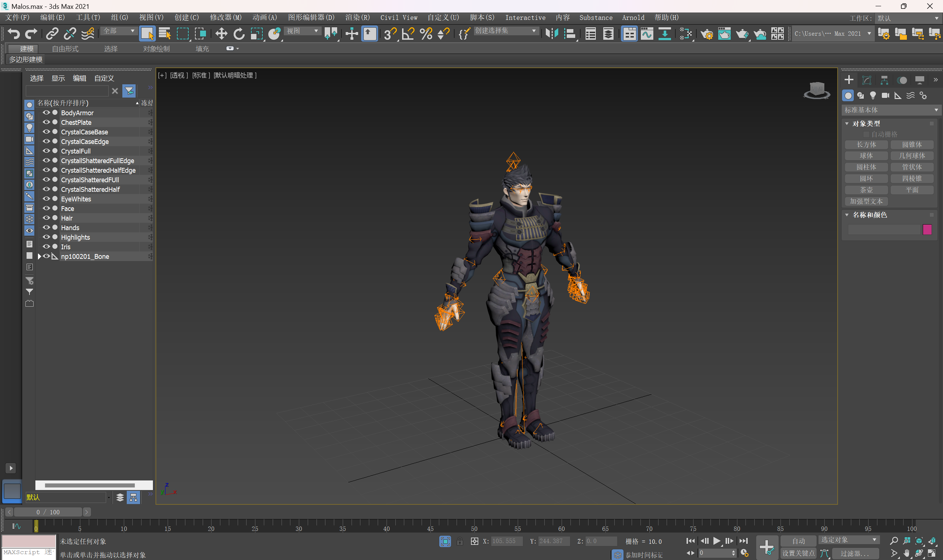Open the Modify panel tab

pos(866,80)
